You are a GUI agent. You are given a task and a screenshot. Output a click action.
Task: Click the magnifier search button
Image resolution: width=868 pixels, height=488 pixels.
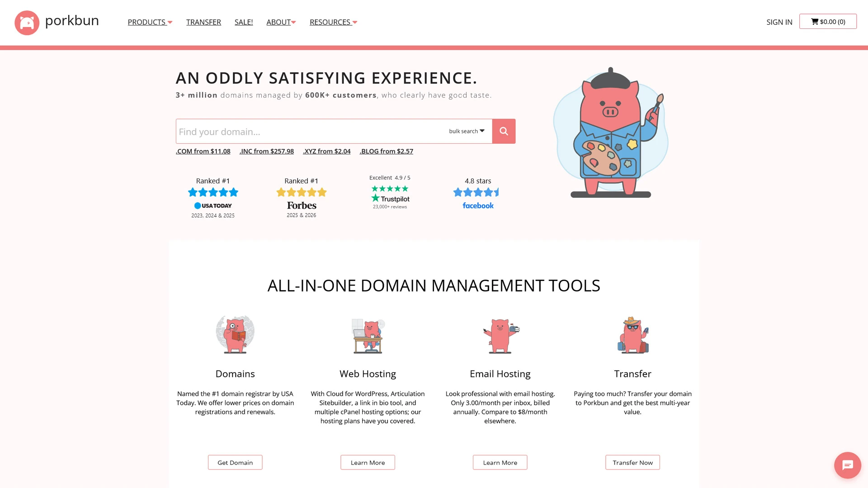tap(504, 131)
